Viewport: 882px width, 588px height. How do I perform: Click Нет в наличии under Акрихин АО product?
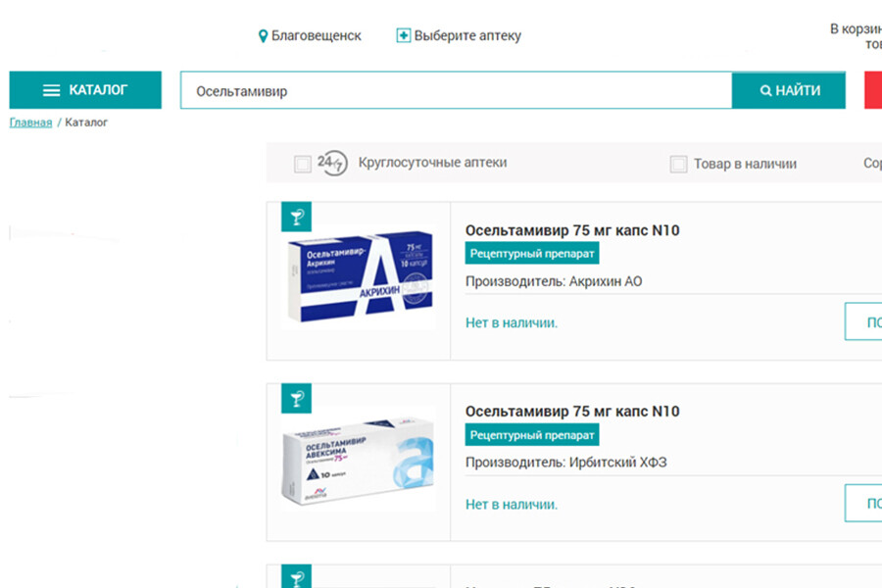(x=512, y=323)
